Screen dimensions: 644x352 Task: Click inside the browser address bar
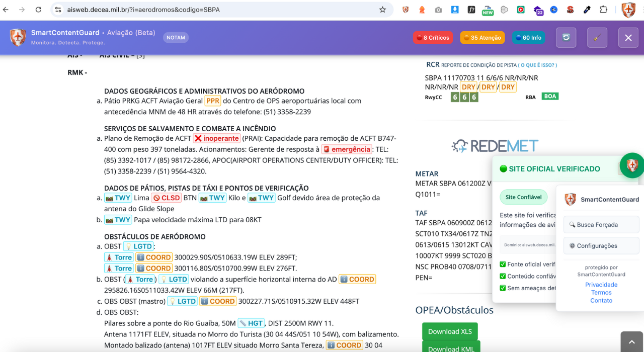201,10
